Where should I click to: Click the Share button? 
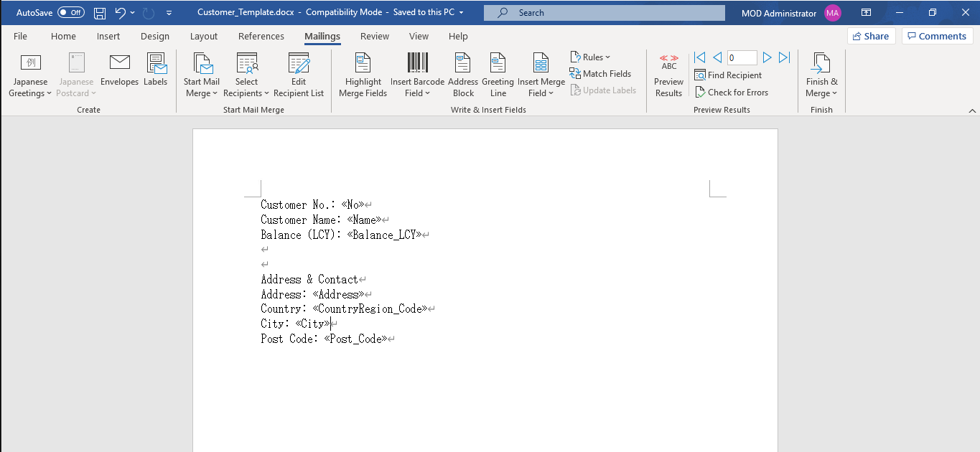(x=870, y=35)
